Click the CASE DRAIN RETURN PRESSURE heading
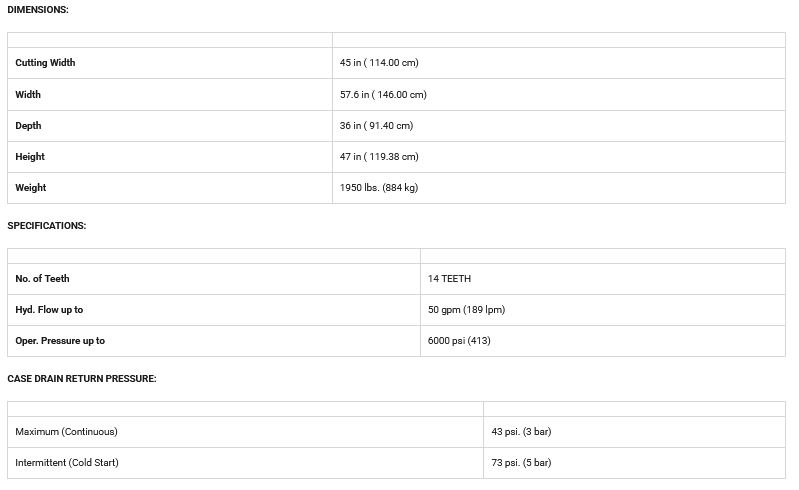The width and height of the screenshot is (799, 490). pos(82,379)
